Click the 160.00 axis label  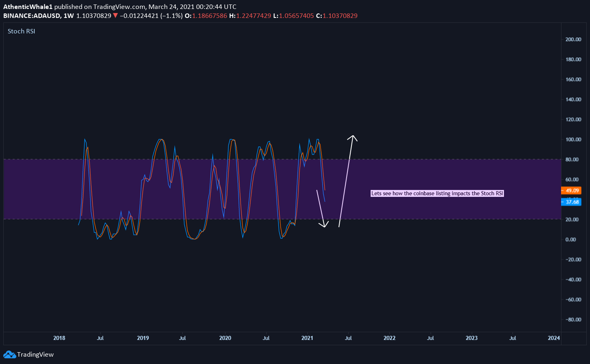[x=573, y=79]
